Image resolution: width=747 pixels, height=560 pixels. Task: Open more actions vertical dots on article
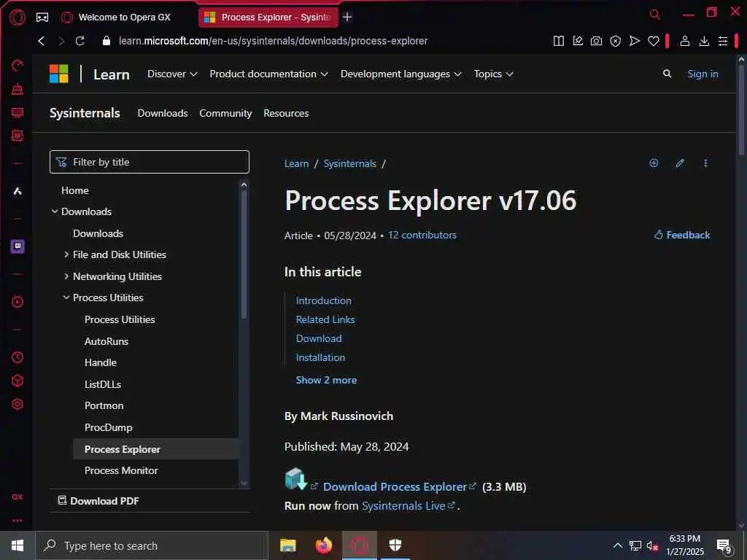705,163
